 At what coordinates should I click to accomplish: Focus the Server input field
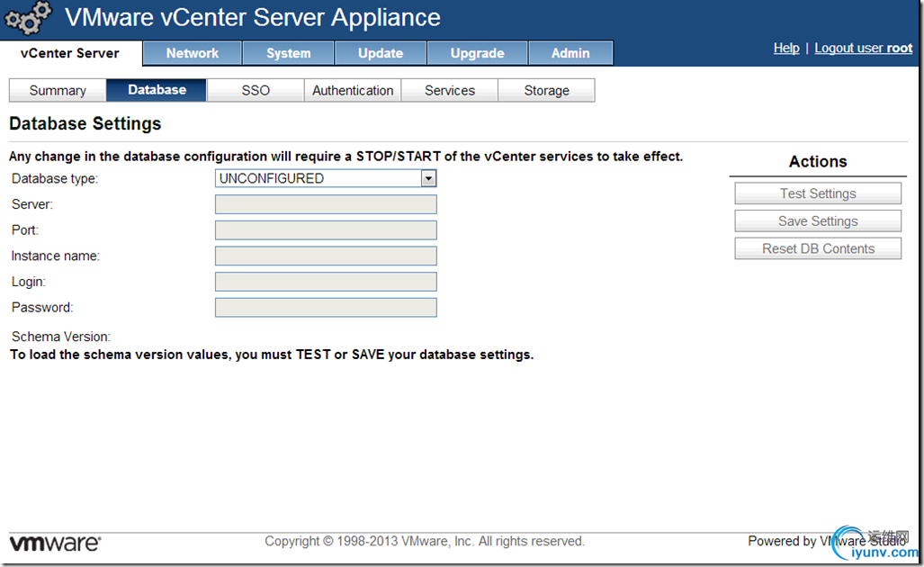pyautogui.click(x=326, y=204)
